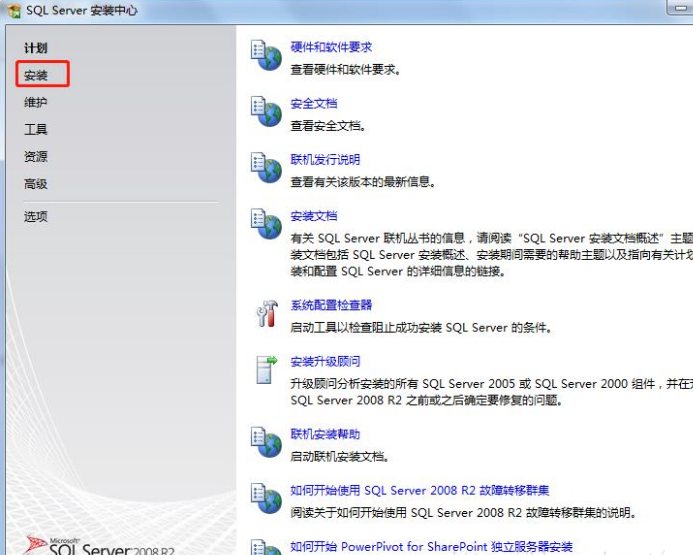Click the globe icon beside 联机安装帮助
693x555 pixels.
click(x=266, y=442)
